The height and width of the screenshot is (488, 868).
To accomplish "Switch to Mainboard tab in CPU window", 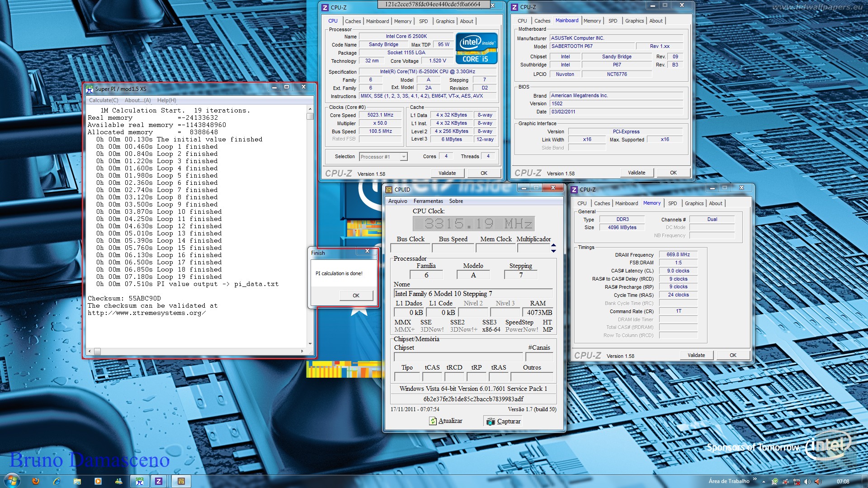I will click(377, 21).
